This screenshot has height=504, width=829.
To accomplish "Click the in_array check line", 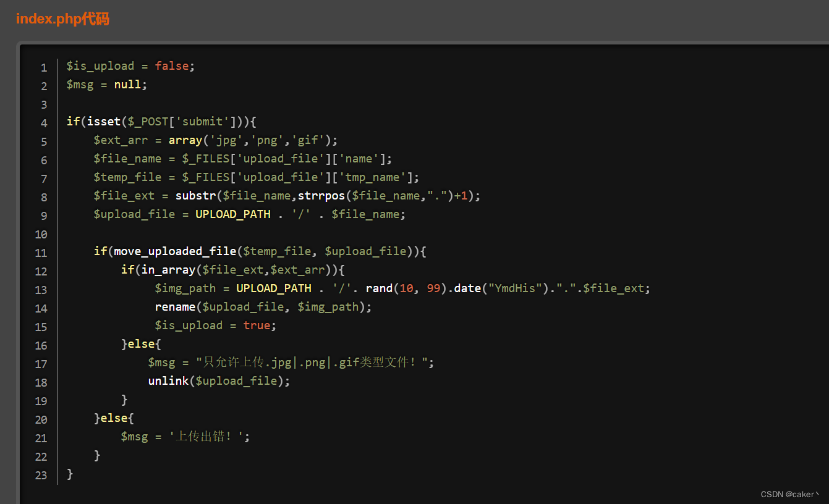I will (x=232, y=270).
